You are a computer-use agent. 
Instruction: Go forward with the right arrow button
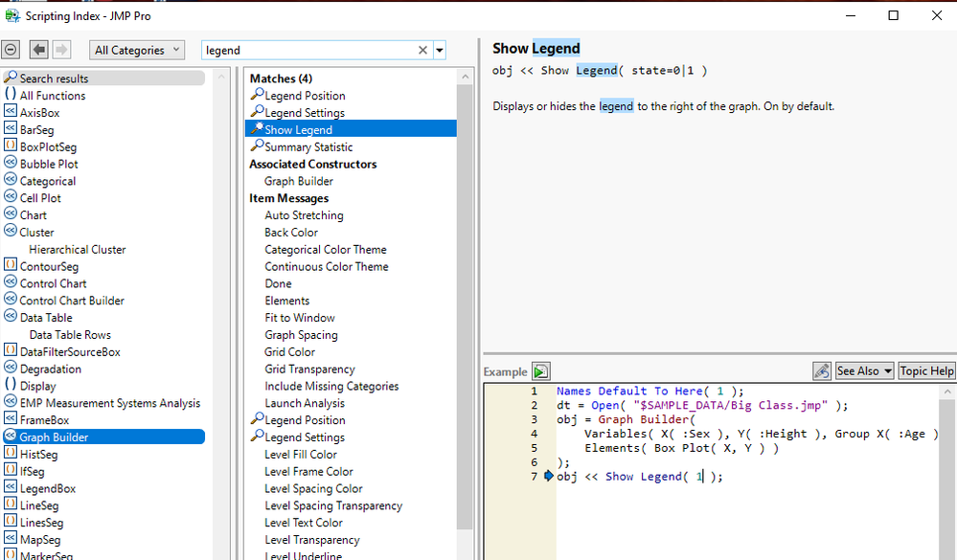(x=61, y=50)
